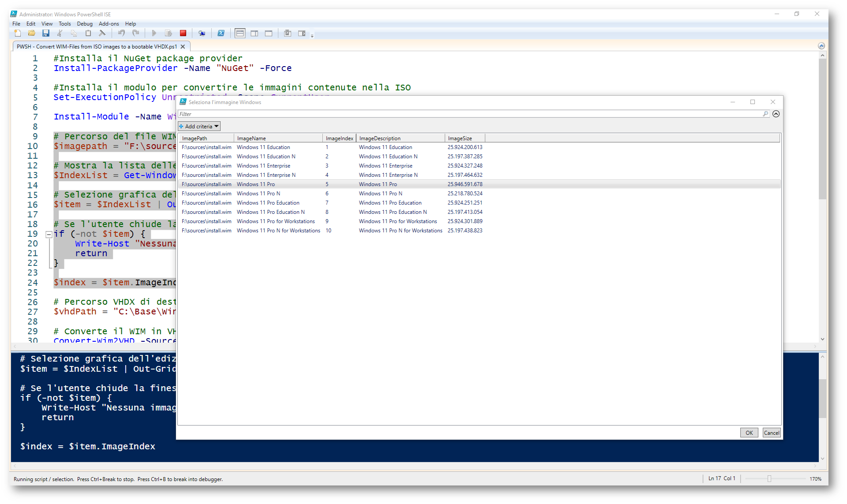This screenshot has width=847, height=504.
Task: Open the Help menu
Action: pos(131,24)
